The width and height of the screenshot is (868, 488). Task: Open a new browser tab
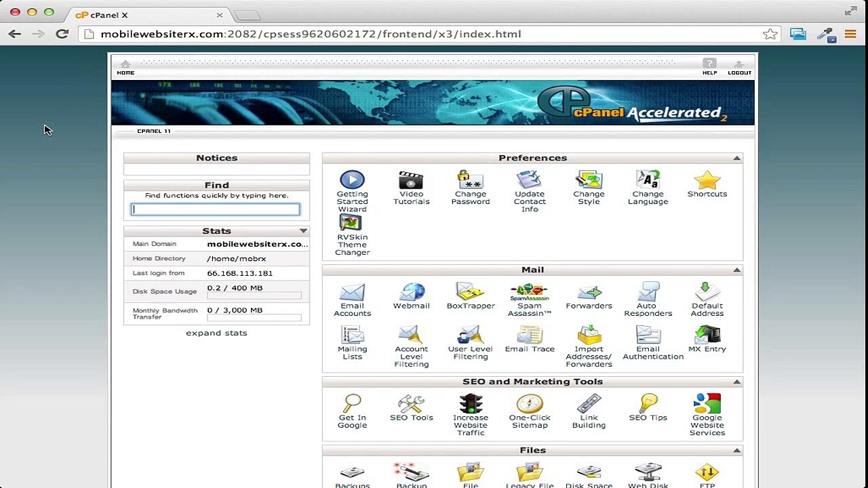coord(246,15)
